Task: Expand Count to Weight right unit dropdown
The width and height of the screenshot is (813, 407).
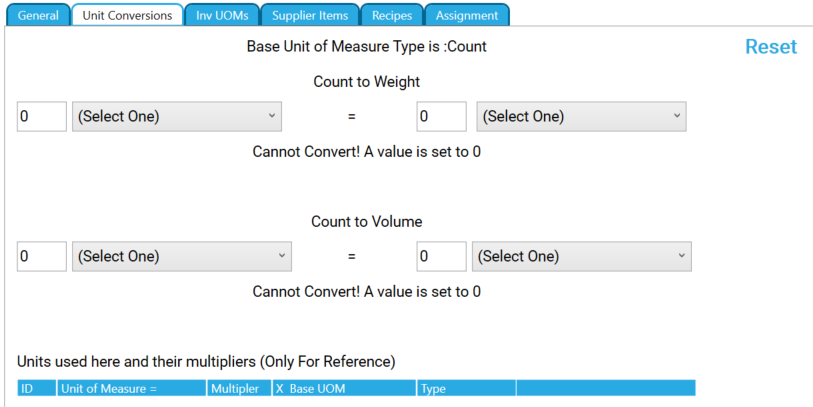Action: [x=582, y=116]
